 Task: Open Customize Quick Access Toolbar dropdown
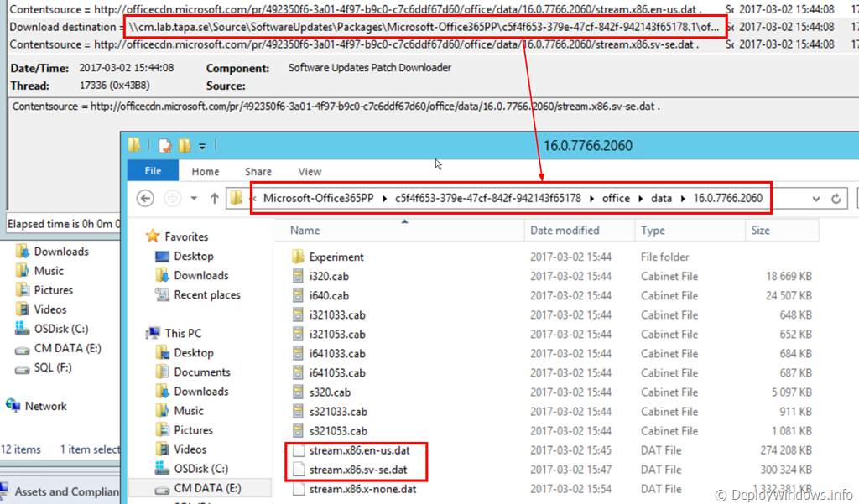click(203, 147)
